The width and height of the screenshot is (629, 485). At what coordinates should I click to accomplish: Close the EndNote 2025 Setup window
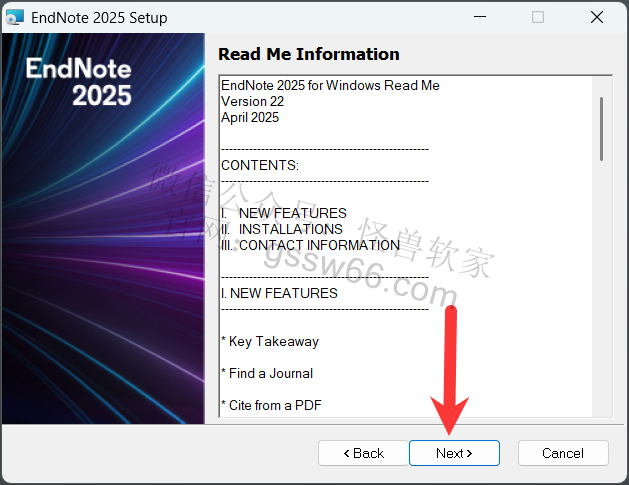[x=597, y=18]
